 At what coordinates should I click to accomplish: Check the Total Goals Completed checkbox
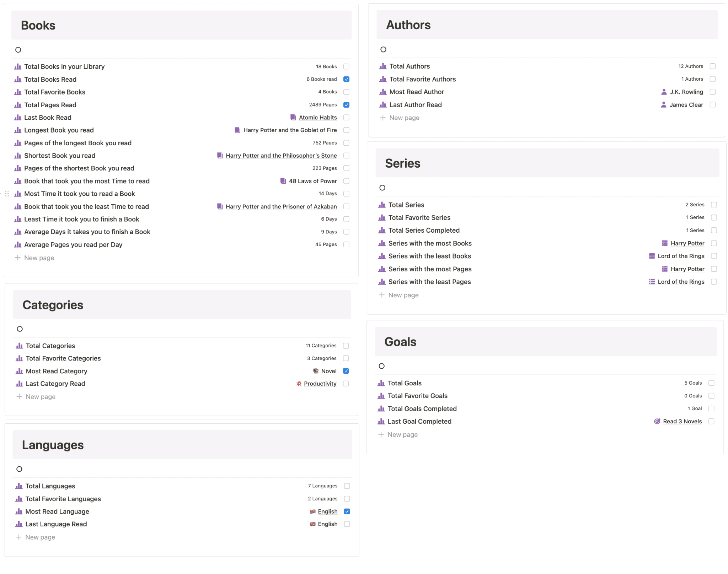[x=711, y=408]
